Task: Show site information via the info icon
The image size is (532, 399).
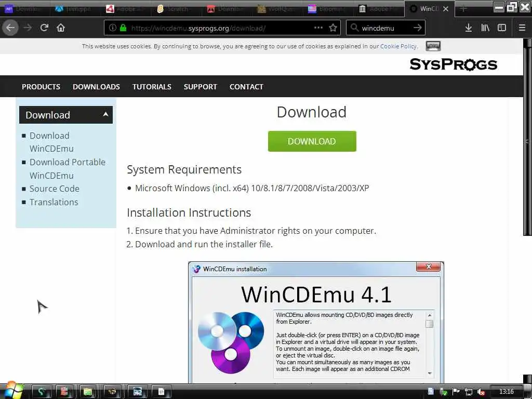Action: pyautogui.click(x=113, y=28)
